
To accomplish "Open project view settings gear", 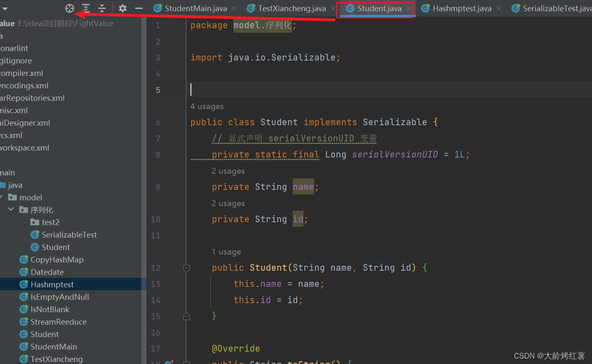I will [123, 8].
